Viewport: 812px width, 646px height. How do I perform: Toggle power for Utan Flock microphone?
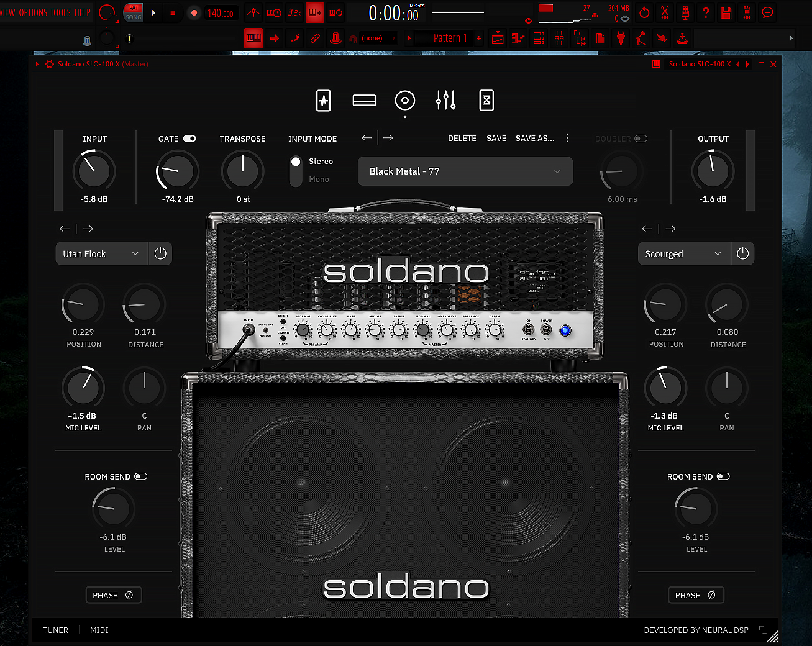pos(160,253)
